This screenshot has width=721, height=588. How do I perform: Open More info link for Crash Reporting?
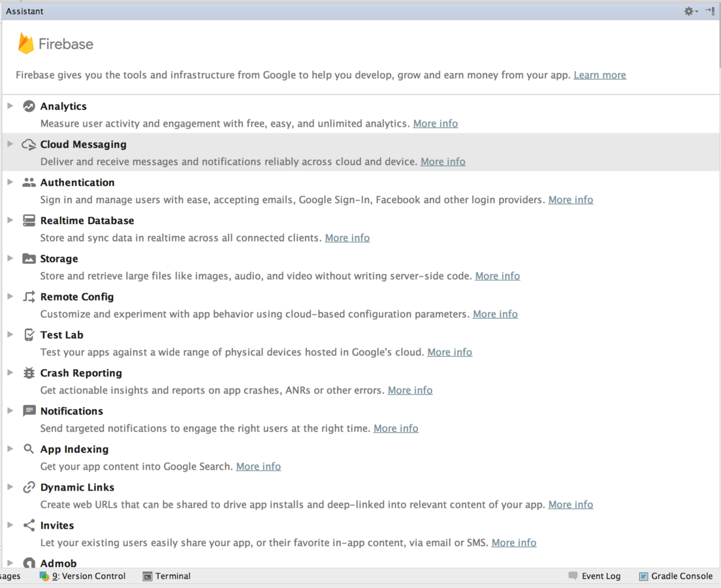tap(410, 390)
